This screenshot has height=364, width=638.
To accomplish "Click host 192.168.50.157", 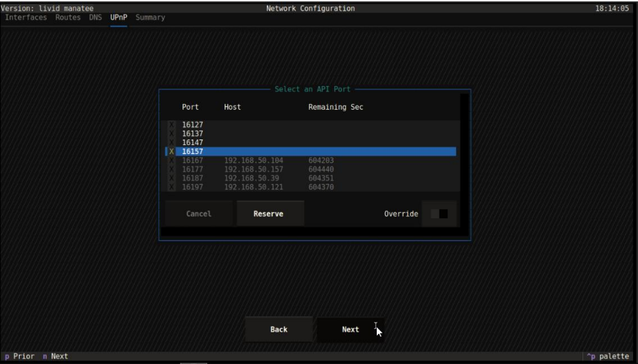I will pos(254,169).
